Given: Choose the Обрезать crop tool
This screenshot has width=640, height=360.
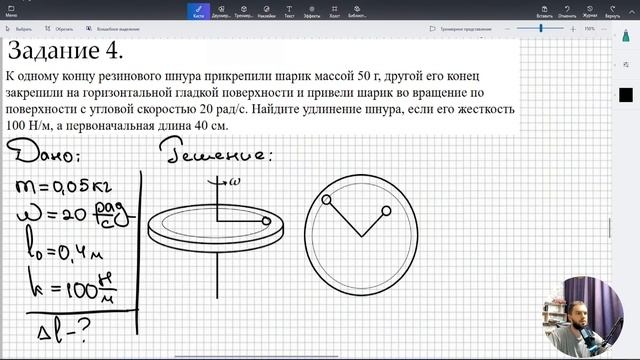Looking at the screenshot, I should (x=59, y=29).
